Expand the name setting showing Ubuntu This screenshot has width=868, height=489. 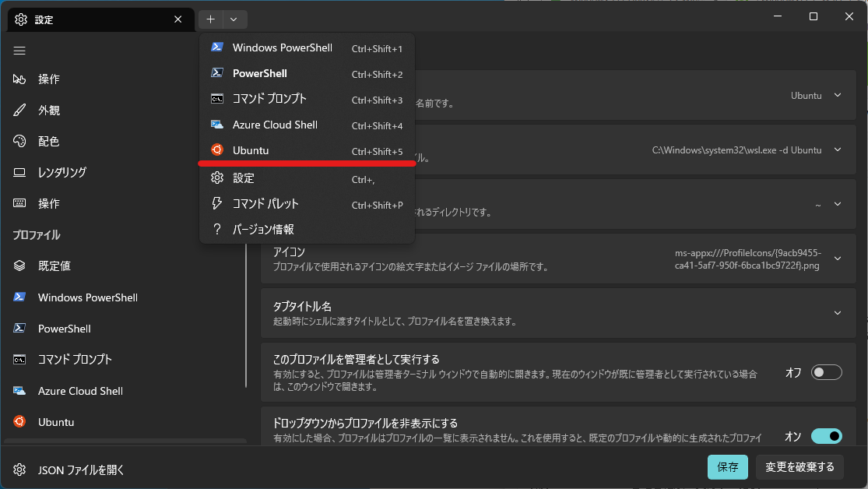[838, 95]
